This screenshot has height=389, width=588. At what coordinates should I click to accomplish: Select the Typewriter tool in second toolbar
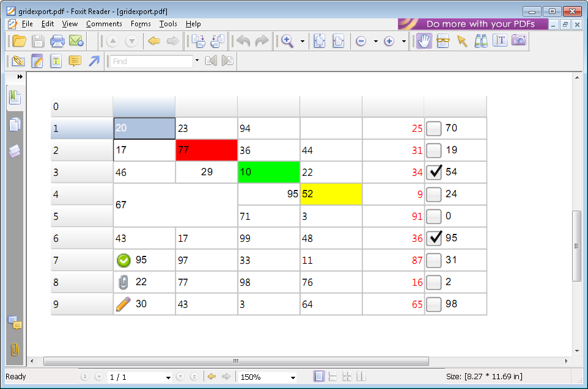[56, 61]
